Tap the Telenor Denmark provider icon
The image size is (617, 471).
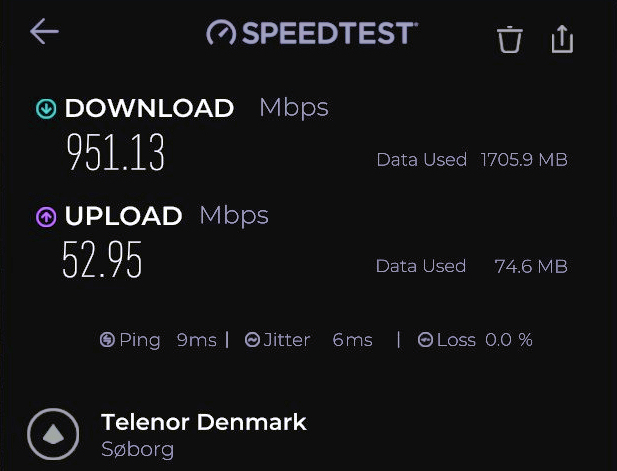click(52, 434)
